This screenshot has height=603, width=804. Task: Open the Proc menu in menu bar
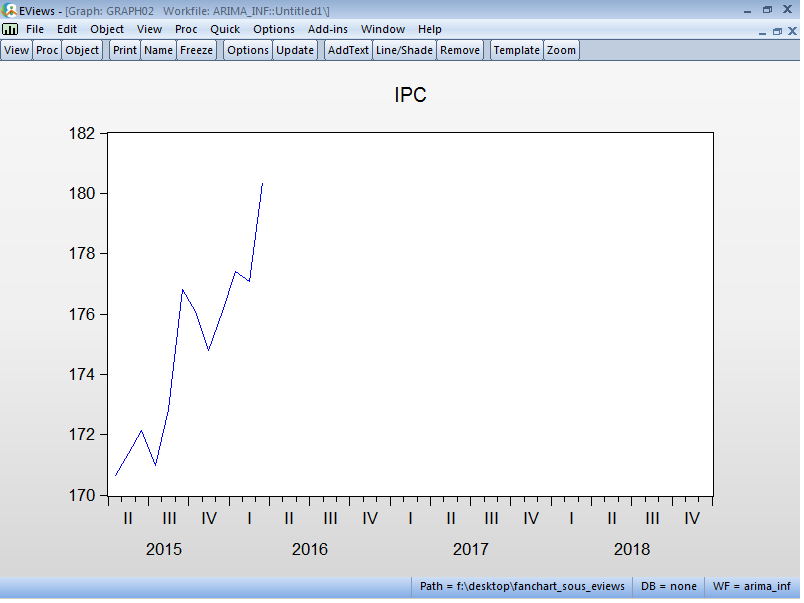pos(186,29)
